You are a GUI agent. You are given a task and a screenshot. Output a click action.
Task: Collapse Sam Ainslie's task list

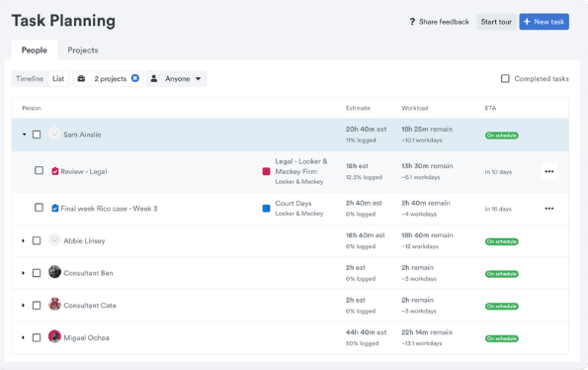pyautogui.click(x=24, y=135)
